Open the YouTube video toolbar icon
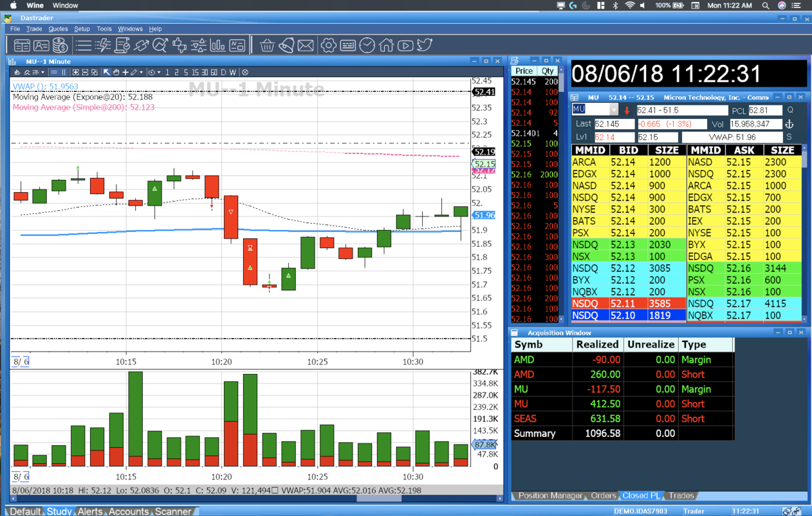 405,45
